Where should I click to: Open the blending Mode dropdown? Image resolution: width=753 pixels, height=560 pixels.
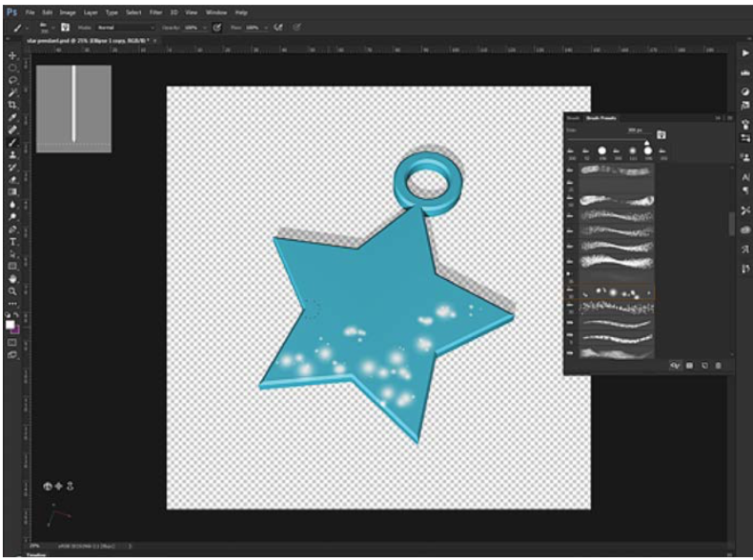[124, 28]
